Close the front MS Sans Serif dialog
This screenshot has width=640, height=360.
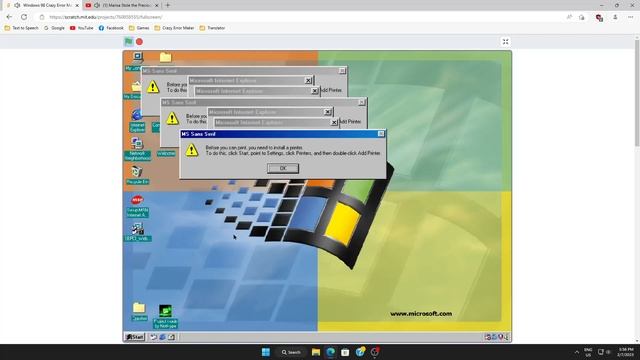381,134
